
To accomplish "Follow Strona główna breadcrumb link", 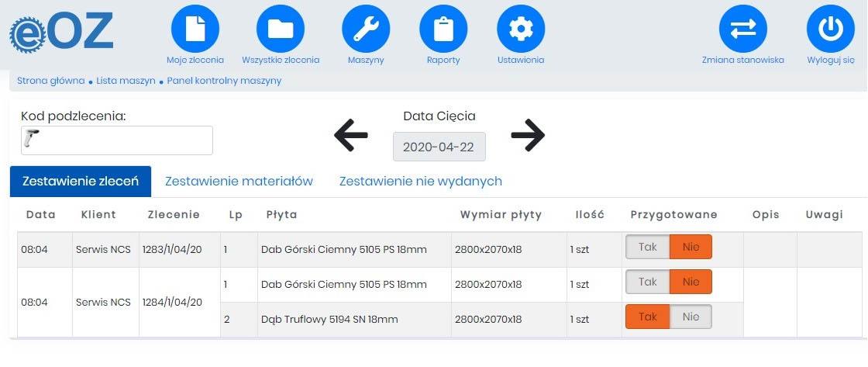I will (x=50, y=81).
